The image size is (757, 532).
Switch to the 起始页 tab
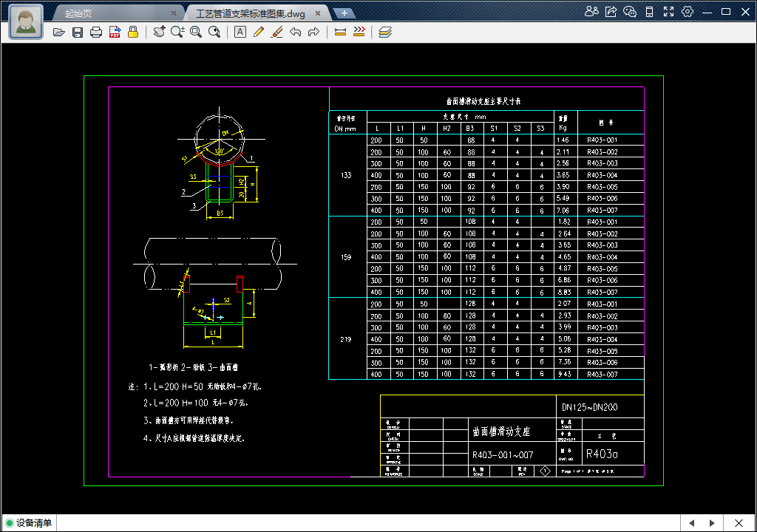click(79, 13)
